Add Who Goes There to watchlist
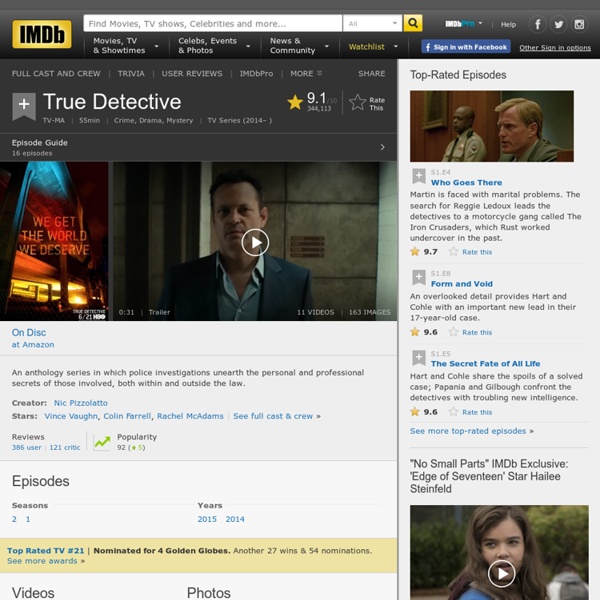Screen dimensions: 600x600 [419, 176]
